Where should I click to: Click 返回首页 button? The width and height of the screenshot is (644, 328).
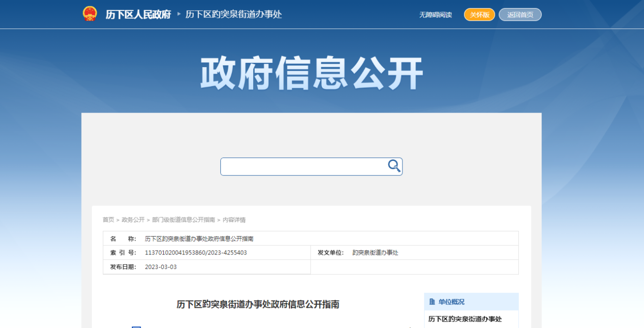tap(520, 14)
